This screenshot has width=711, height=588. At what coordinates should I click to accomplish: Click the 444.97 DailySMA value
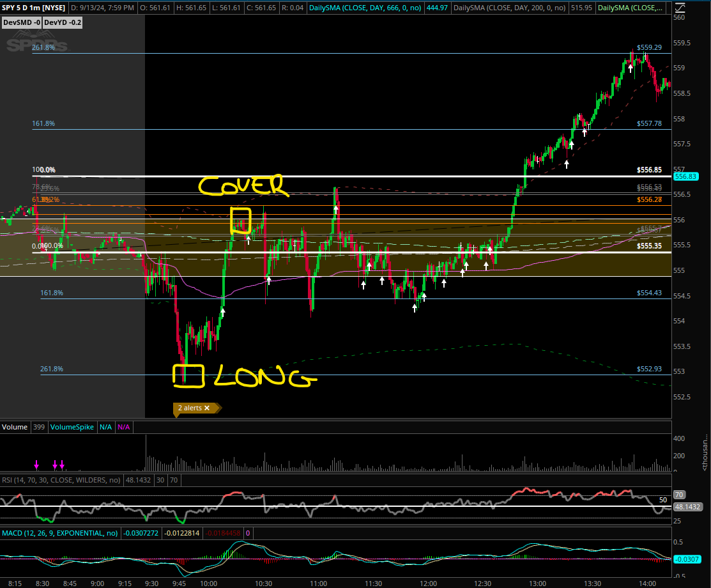pyautogui.click(x=437, y=8)
